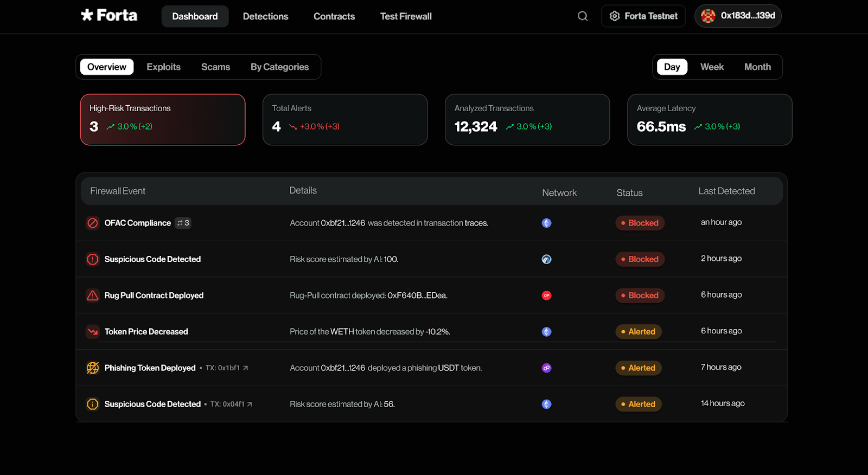Click the external link arrow after TX: 0x1bf1
This screenshot has height=475, width=868.
click(x=245, y=368)
